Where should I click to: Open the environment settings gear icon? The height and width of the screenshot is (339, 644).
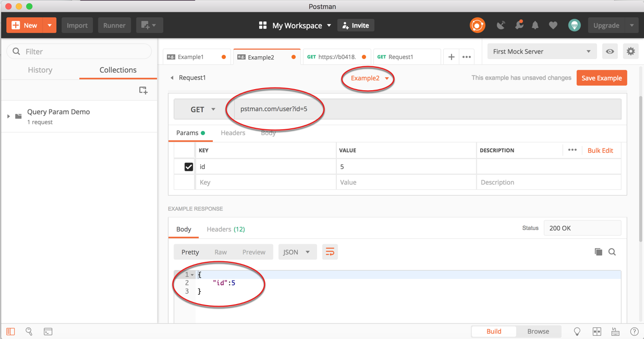630,51
